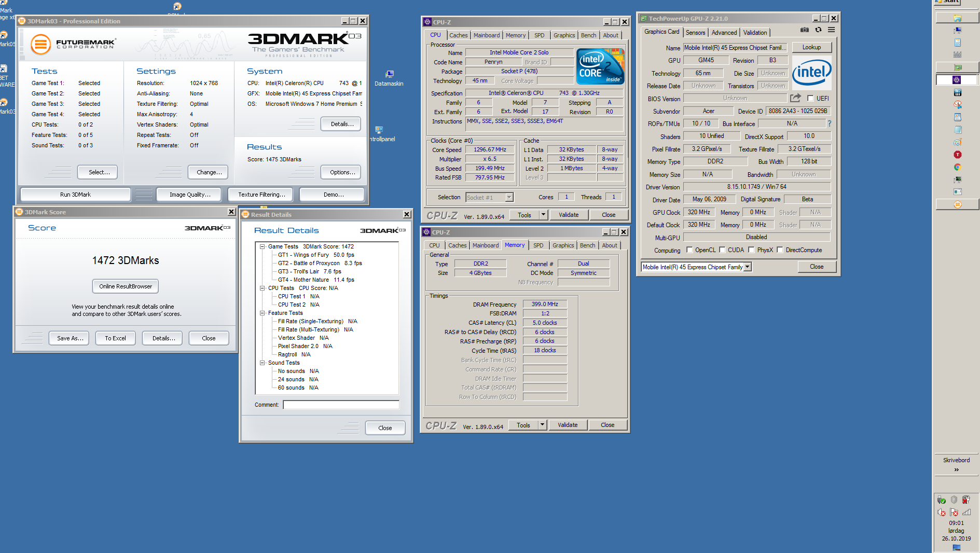The width and height of the screenshot is (980, 553).
Task: Click the Select... tests button
Action: [98, 172]
